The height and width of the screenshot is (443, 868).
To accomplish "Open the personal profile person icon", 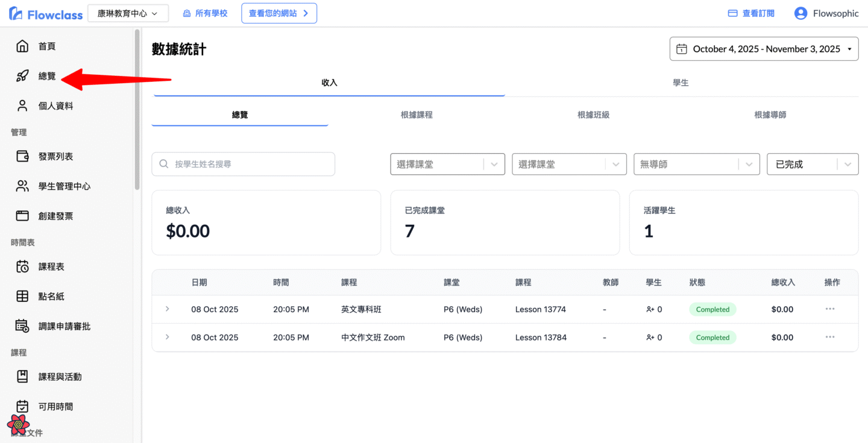I will tap(22, 106).
